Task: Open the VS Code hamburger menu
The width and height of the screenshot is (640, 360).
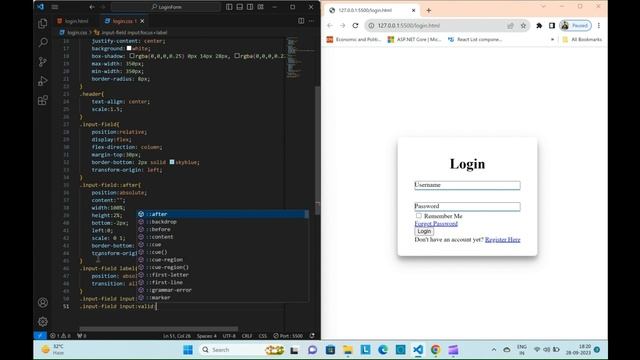Action: pyautogui.click(x=55, y=7)
